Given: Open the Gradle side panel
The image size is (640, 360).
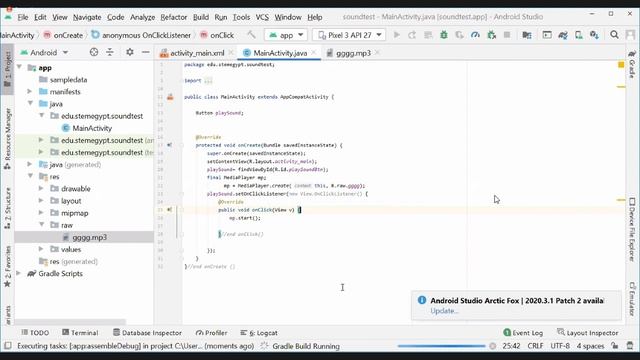Looking at the screenshot, I should coord(632,64).
